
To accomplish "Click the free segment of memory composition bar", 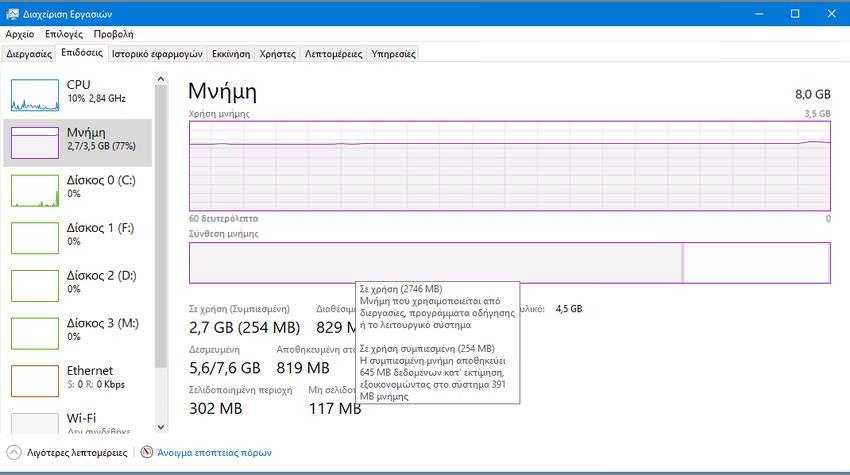I will pyautogui.click(x=757, y=262).
